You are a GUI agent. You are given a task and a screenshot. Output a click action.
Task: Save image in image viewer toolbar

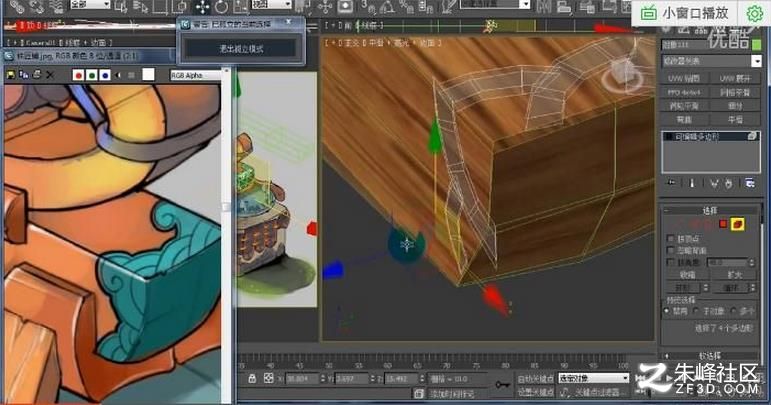10,75
